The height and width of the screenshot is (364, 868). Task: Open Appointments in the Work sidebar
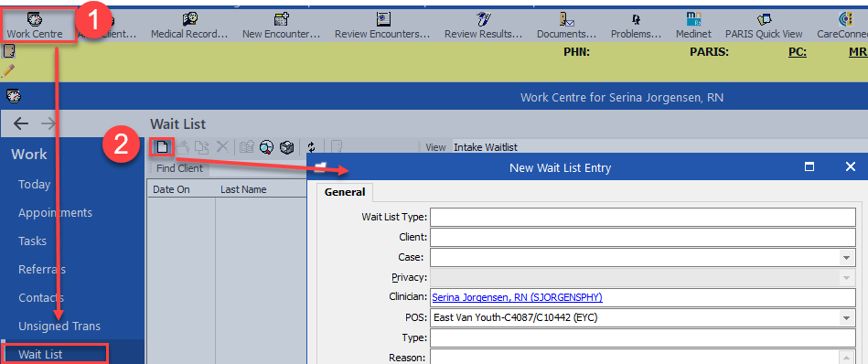point(56,213)
